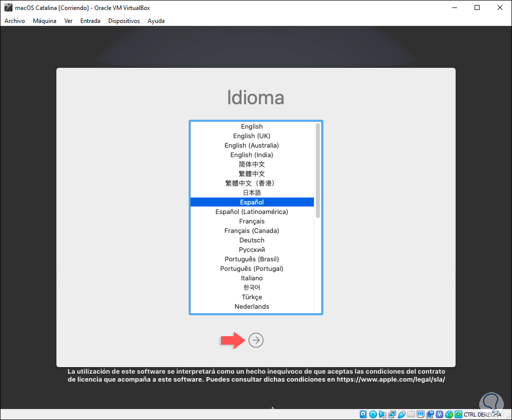Select the highlighted Español row
Image resolution: width=512 pixels, height=420 pixels.
[252, 202]
